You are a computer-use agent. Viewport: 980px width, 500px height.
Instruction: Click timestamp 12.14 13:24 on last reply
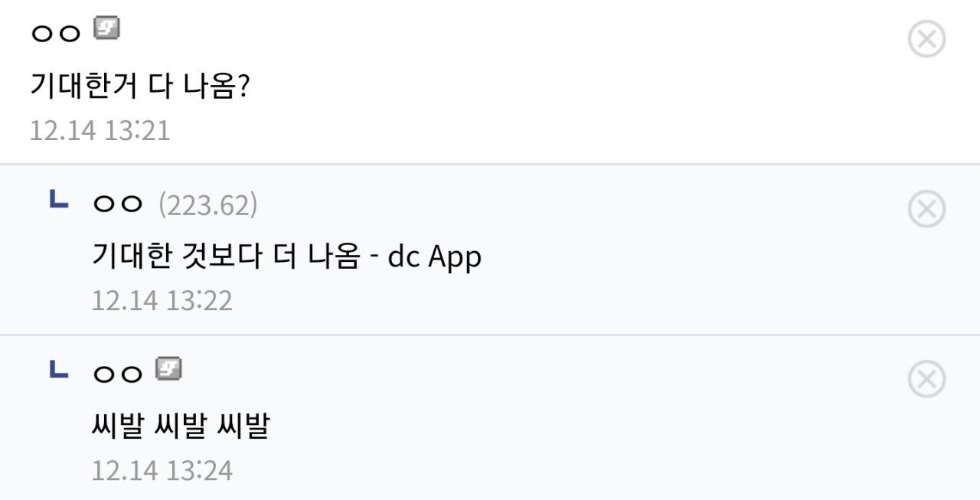(164, 468)
